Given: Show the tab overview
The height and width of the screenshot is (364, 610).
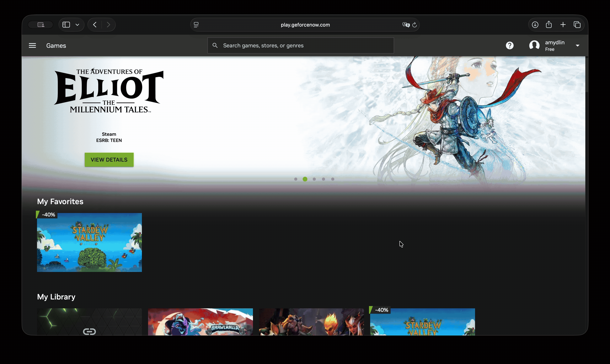Looking at the screenshot, I should pos(577,24).
